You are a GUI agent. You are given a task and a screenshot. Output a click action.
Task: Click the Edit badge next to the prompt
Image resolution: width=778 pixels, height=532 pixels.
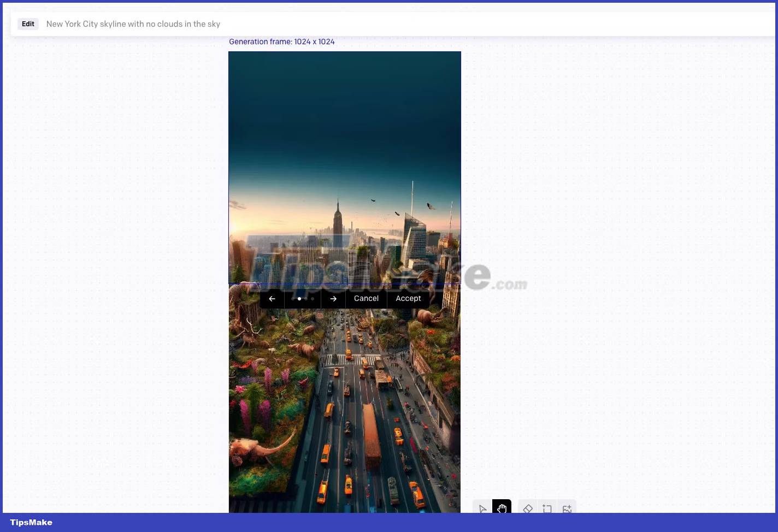[x=28, y=23]
